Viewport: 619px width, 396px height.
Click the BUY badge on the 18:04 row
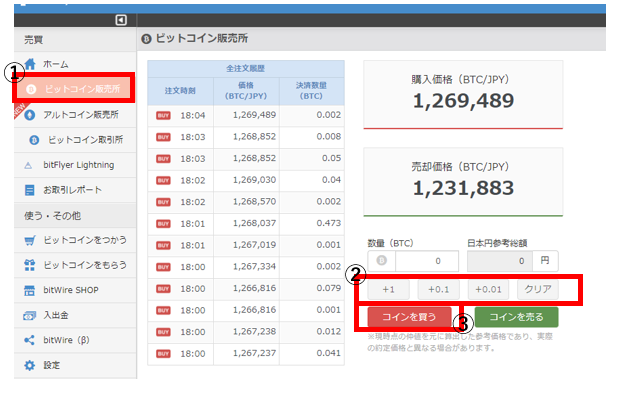pos(163,116)
